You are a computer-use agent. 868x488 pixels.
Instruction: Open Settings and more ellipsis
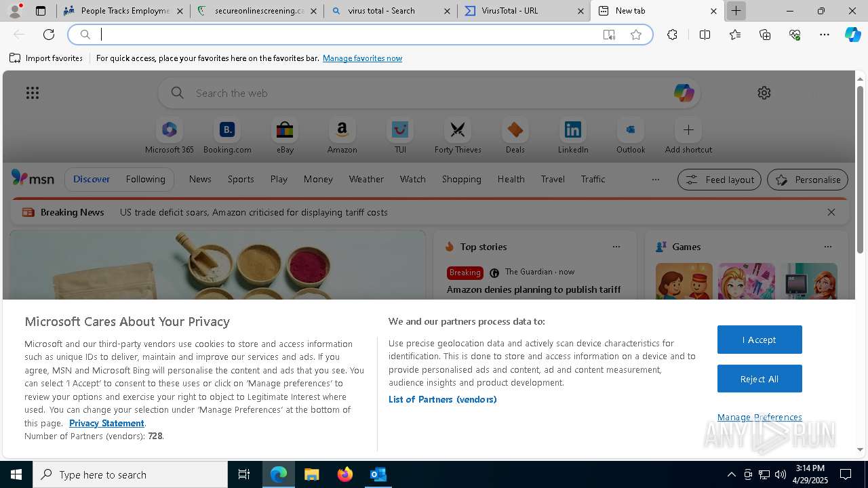(x=825, y=35)
